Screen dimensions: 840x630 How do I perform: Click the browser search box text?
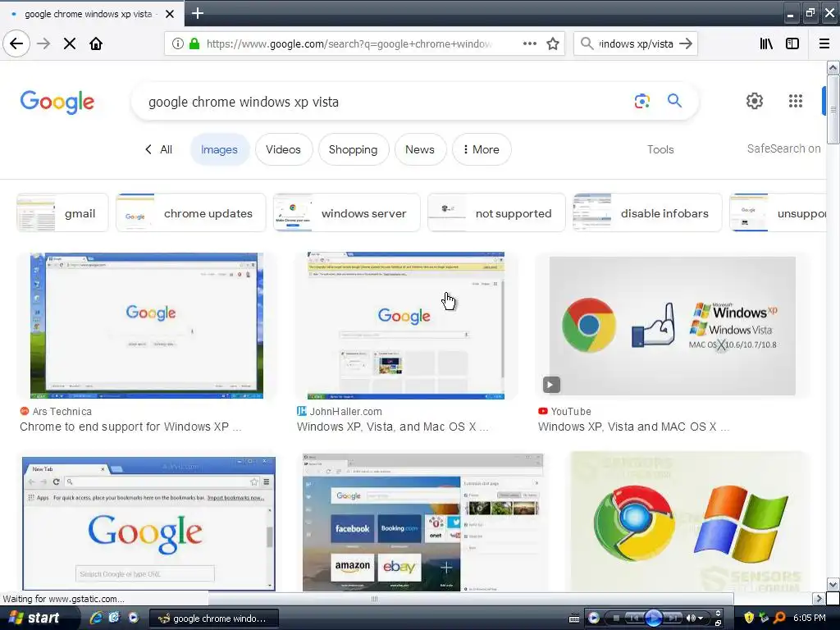click(x=636, y=44)
